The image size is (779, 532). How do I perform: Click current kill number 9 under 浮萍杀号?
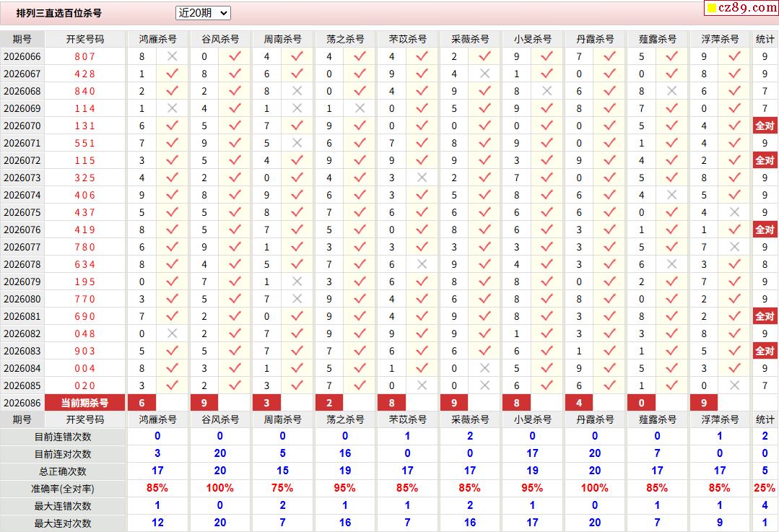click(x=704, y=403)
